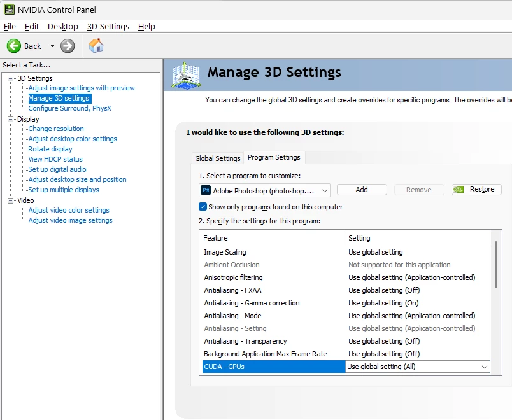Click the Setting column header

point(417,238)
